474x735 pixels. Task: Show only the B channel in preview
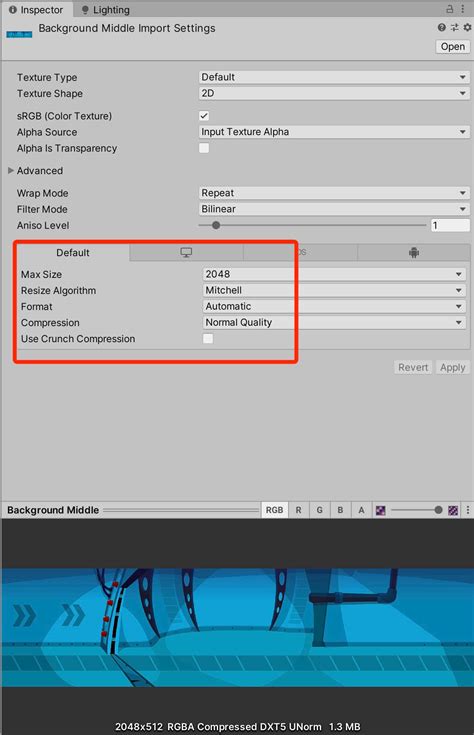pos(340,510)
